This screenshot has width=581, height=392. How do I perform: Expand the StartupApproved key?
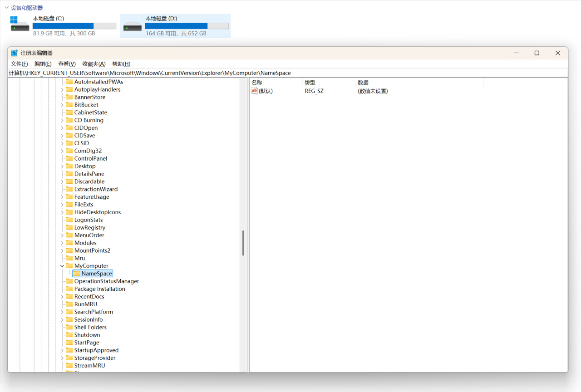click(62, 350)
